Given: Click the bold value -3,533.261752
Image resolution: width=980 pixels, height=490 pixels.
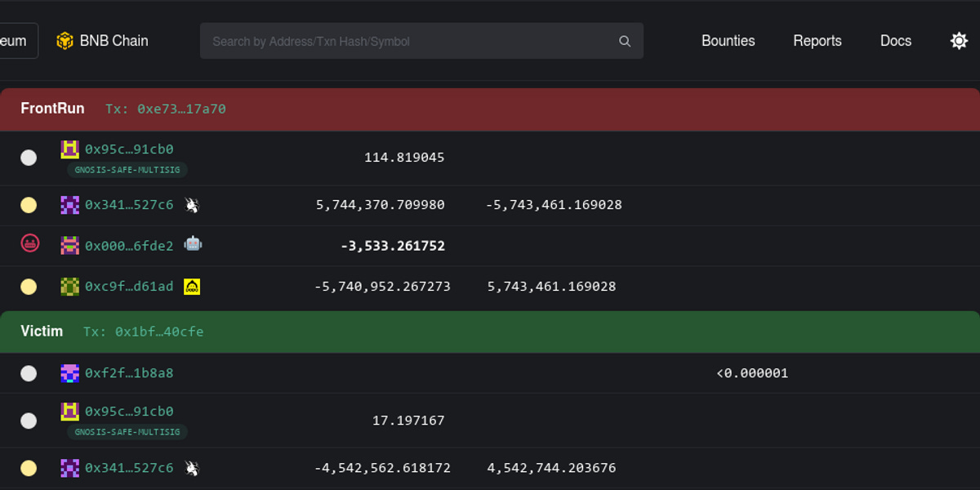Looking at the screenshot, I should [393, 246].
